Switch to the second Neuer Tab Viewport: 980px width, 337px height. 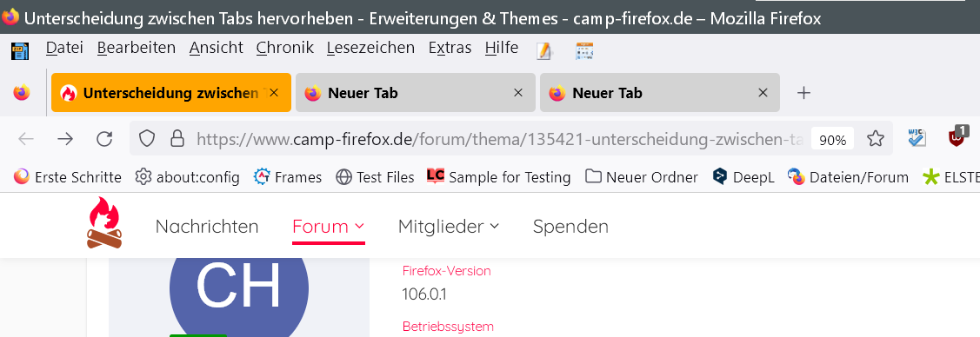[659, 93]
